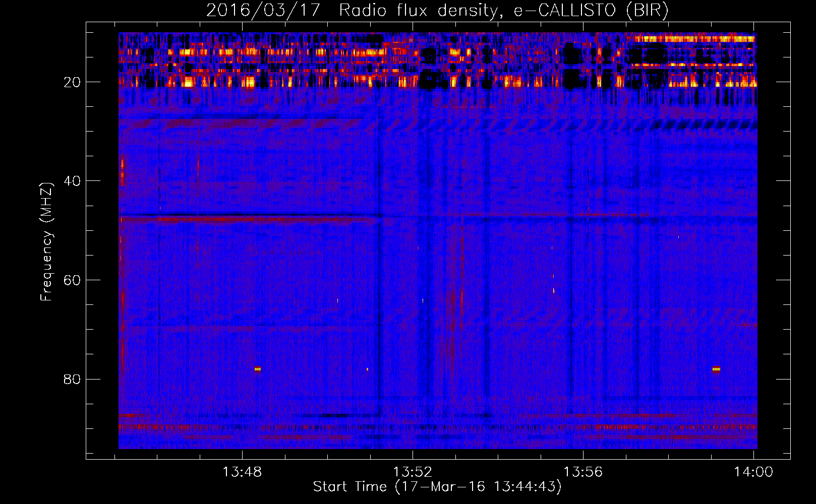816x504 pixels.
Task: Click the 13:56 time tick label
Action: pos(583,472)
